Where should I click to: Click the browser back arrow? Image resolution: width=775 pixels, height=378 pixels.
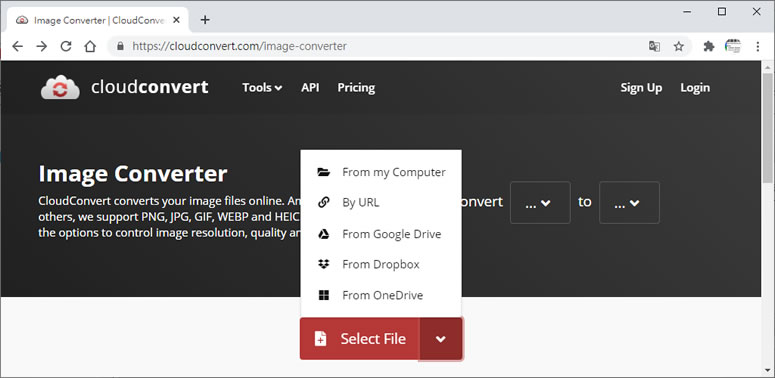coord(17,46)
